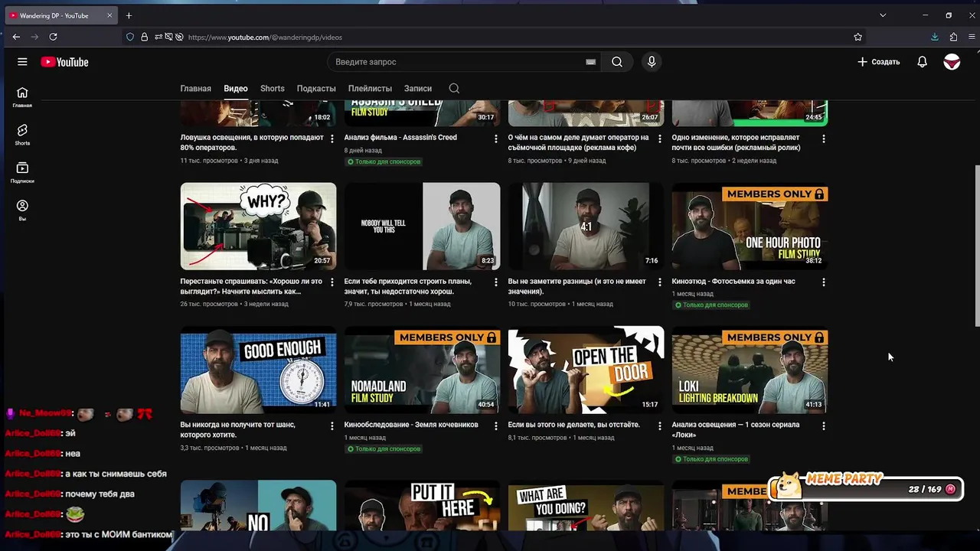Open the tracking protection shield icon

tap(130, 37)
